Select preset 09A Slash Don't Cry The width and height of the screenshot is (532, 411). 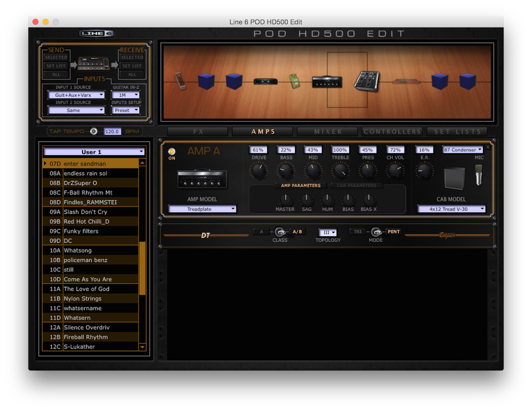point(91,212)
